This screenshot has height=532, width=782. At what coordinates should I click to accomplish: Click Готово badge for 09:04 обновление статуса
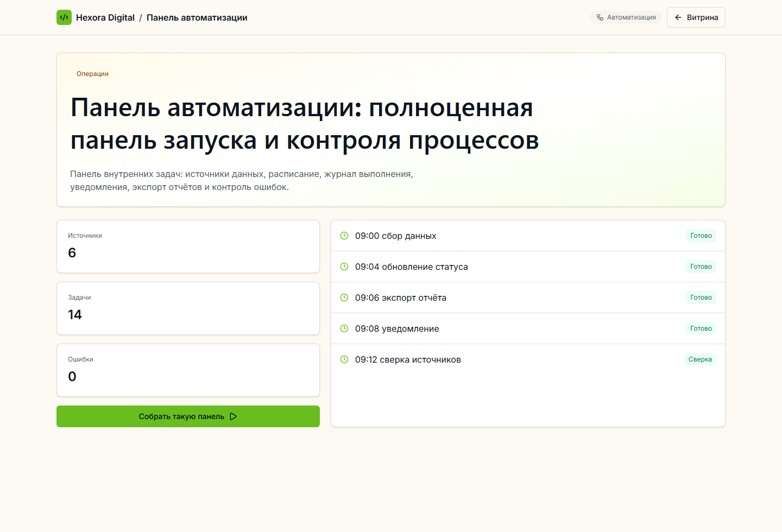[701, 267]
